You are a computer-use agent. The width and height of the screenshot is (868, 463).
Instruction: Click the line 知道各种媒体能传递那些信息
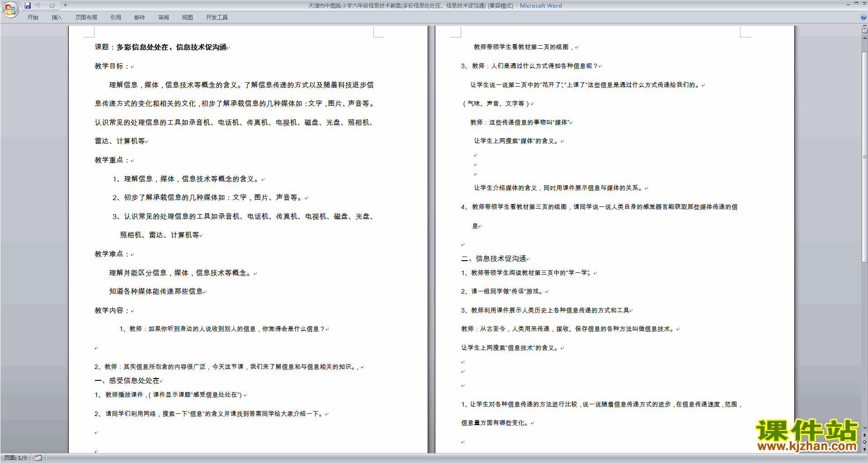(x=156, y=291)
